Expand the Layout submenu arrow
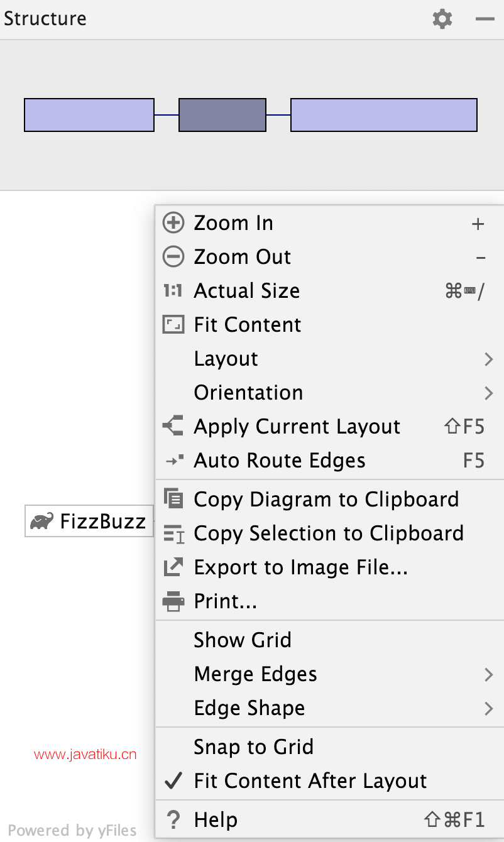504x842 pixels. (489, 359)
